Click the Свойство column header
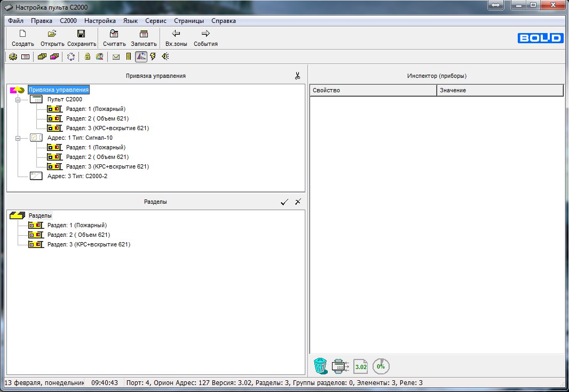Viewport: 569px width, 392px height. click(373, 90)
